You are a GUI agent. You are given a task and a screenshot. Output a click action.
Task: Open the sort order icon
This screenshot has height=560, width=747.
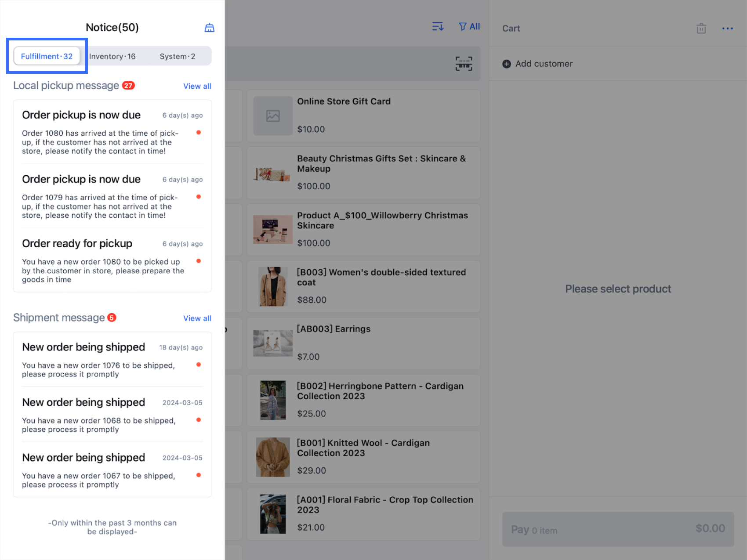(438, 27)
